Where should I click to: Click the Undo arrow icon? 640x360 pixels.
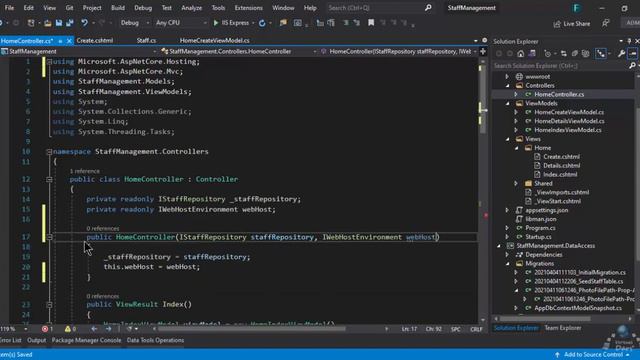[x=84, y=23]
